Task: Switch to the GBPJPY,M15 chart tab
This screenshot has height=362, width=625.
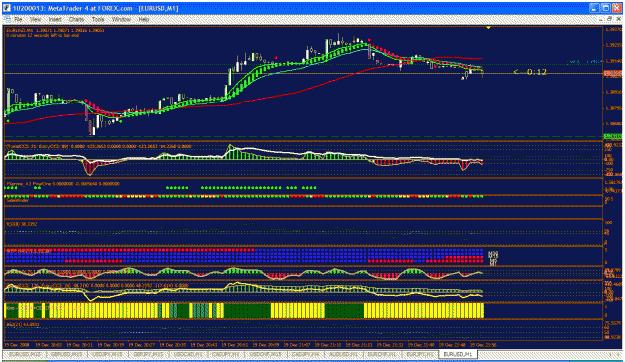Action: tap(148, 354)
